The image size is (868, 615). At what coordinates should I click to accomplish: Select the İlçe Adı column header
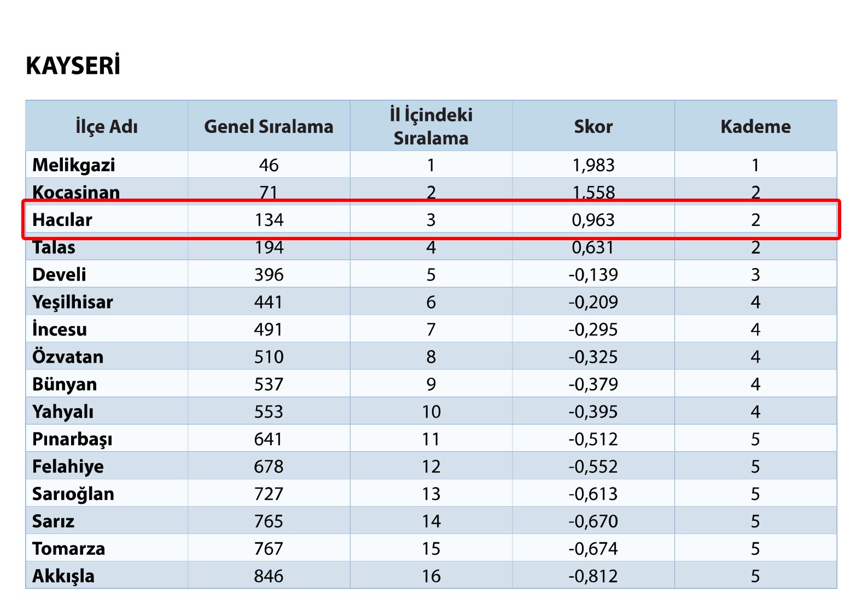107,126
